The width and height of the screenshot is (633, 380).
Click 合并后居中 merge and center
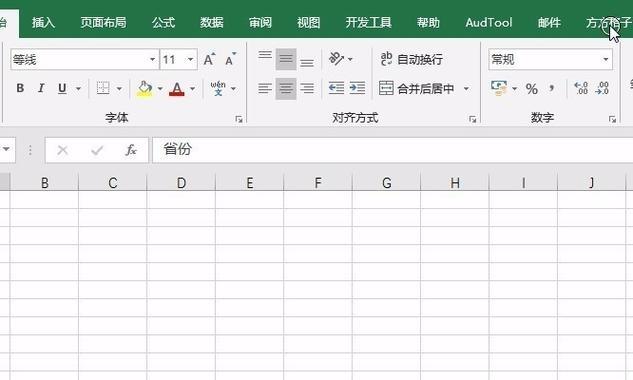416,88
